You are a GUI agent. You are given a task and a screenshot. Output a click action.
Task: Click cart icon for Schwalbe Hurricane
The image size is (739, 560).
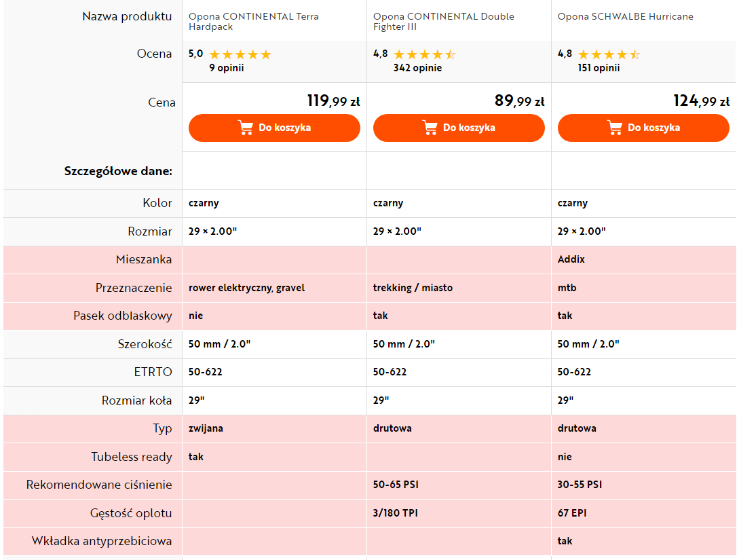click(x=615, y=128)
